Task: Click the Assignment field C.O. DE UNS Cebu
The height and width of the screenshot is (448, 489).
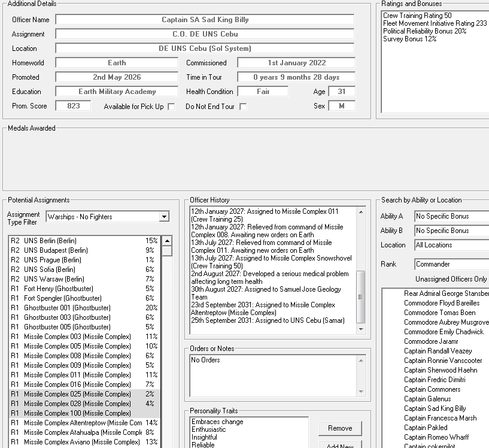Action: tap(205, 34)
